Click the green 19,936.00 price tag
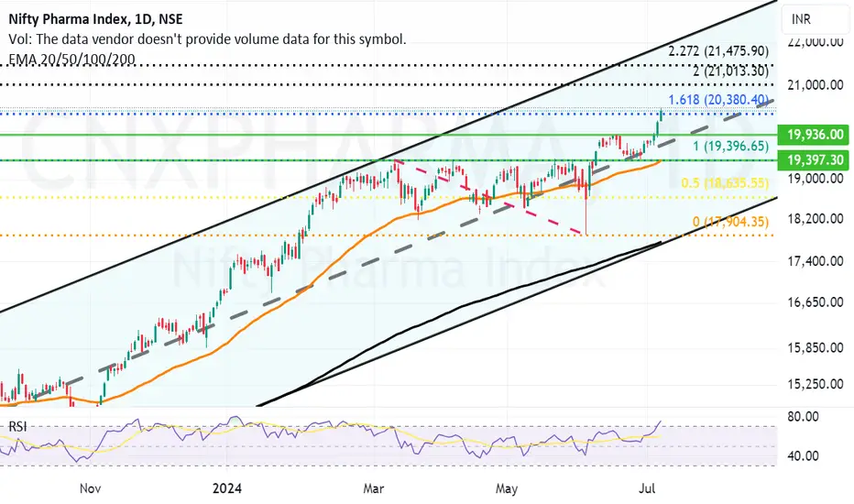Image resolution: width=854 pixels, height=504 pixels. click(813, 134)
